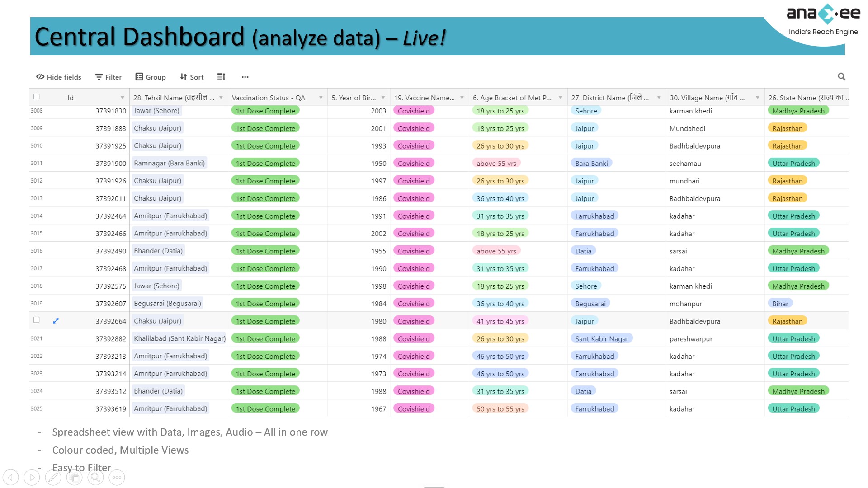Click State Name column header
This screenshot has width=868, height=488.
click(807, 98)
